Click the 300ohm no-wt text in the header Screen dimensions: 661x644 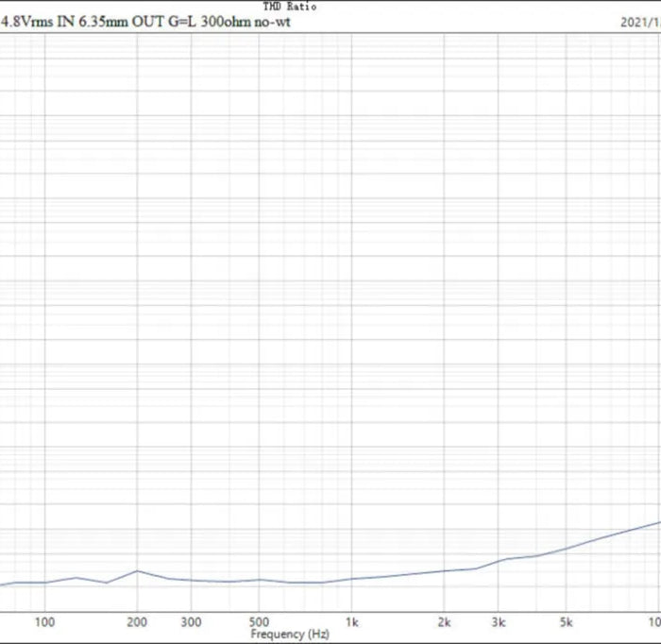click(x=246, y=21)
